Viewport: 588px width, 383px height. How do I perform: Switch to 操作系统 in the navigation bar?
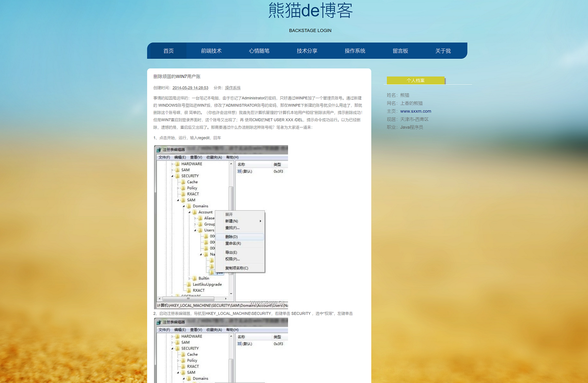[355, 51]
